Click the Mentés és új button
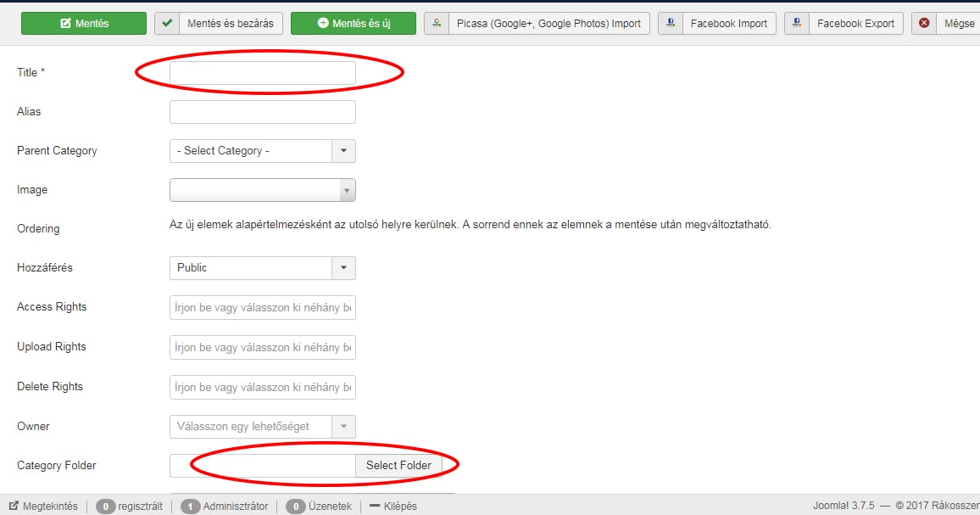980x515 pixels. 354,23
